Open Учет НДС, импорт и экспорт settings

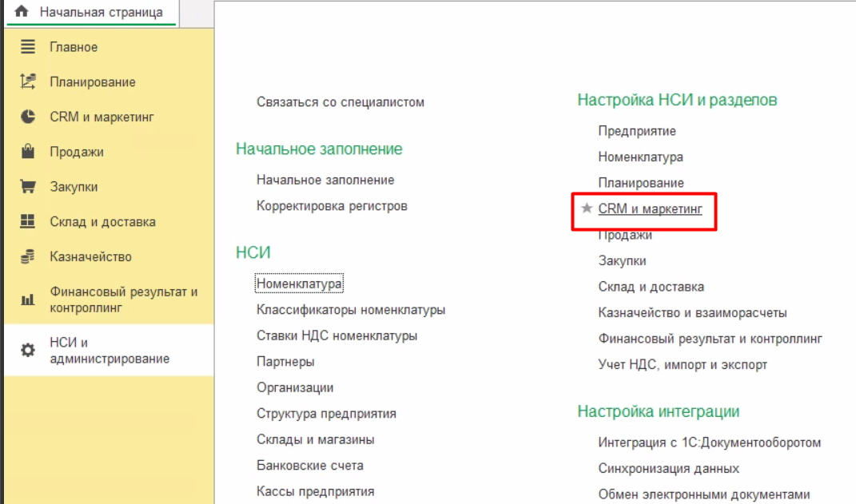point(683,365)
